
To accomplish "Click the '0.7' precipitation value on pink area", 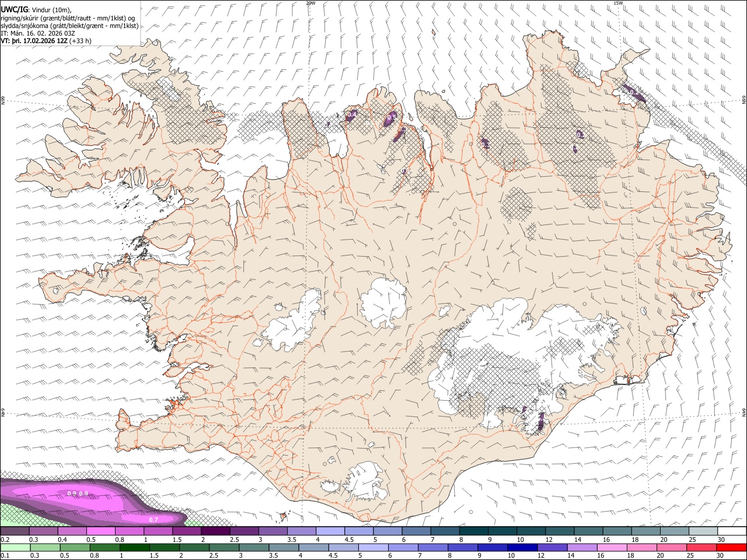I will pos(153,519).
